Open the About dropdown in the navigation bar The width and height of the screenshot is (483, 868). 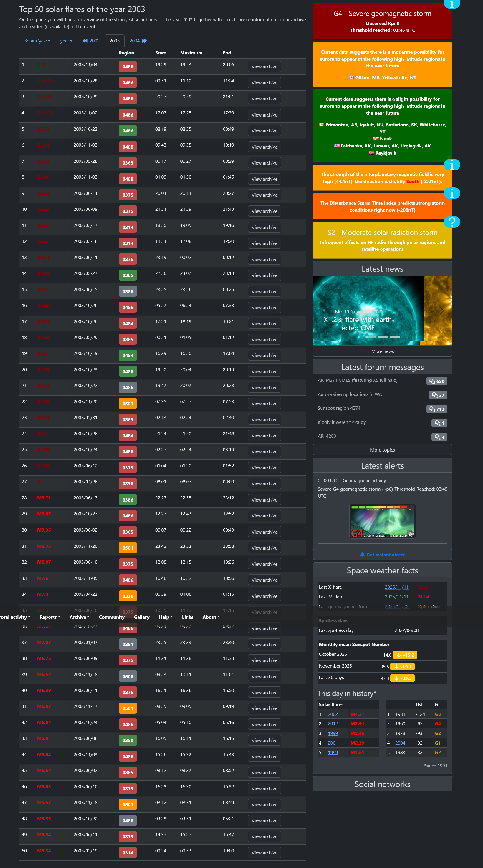(x=211, y=617)
